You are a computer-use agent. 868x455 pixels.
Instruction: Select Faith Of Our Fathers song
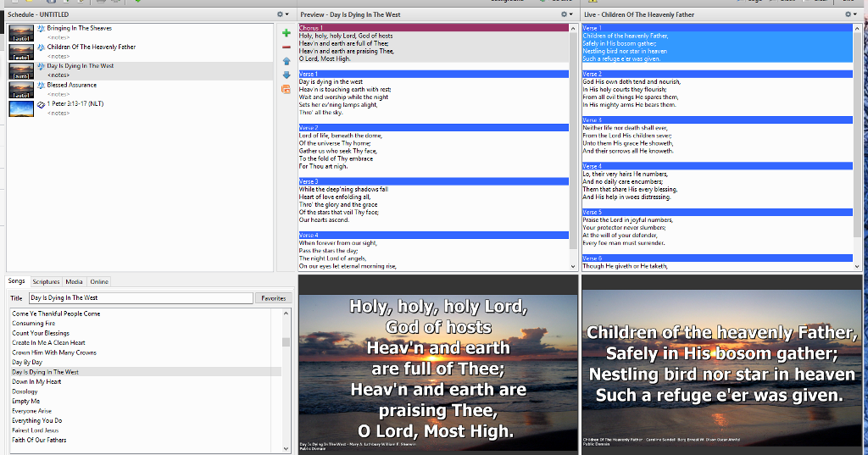coord(39,440)
